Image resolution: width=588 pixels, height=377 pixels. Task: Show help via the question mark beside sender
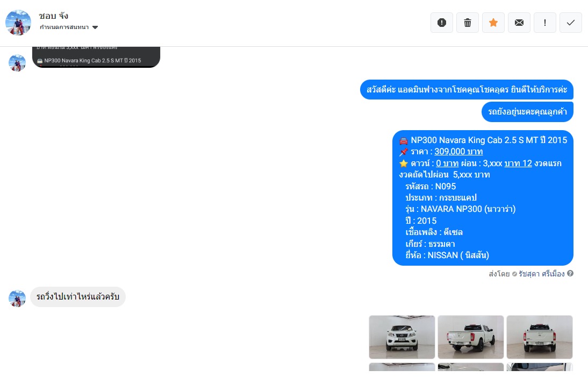tap(570, 273)
